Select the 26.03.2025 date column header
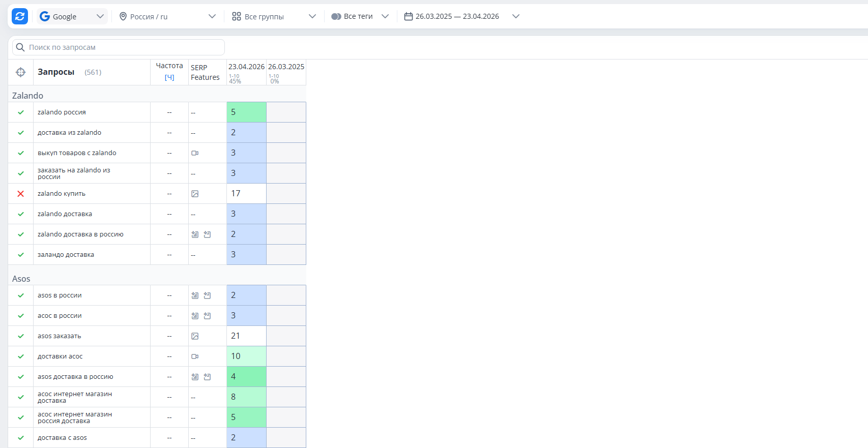The height and width of the screenshot is (448, 868). 286,67
